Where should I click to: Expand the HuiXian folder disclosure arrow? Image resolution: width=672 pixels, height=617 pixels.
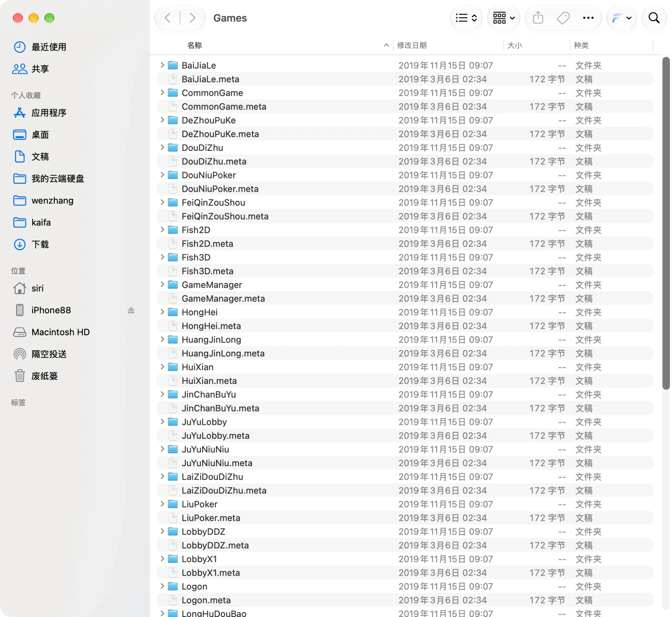(x=162, y=367)
